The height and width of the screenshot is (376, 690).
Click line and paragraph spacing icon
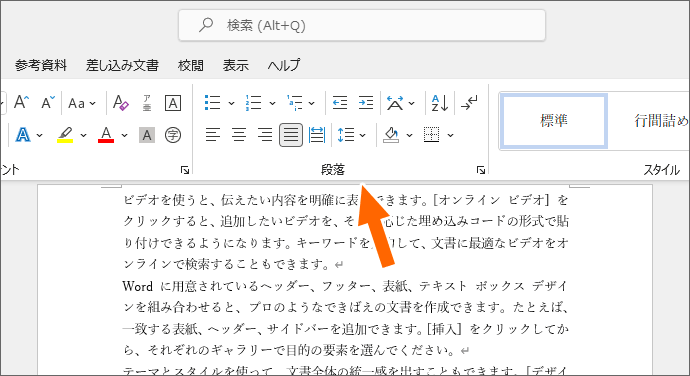[x=346, y=135]
